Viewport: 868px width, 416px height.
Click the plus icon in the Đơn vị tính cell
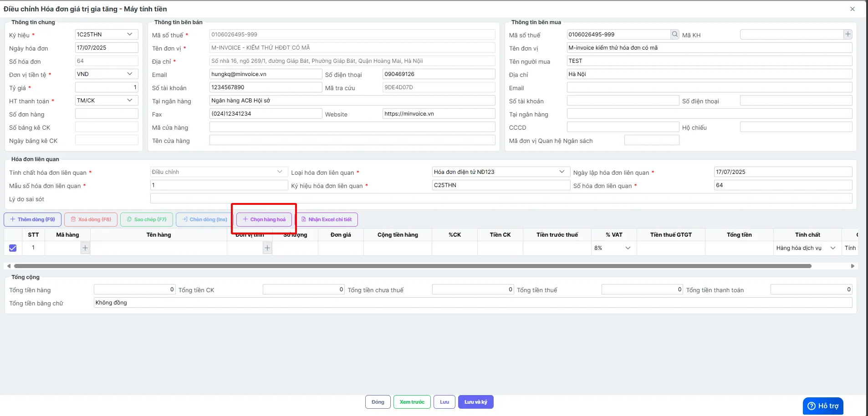pos(267,248)
